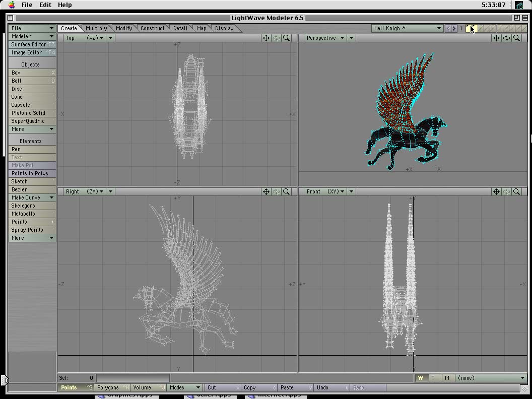Click the next layer bank arrow
The width and height of the screenshot is (532, 399).
tap(454, 29)
